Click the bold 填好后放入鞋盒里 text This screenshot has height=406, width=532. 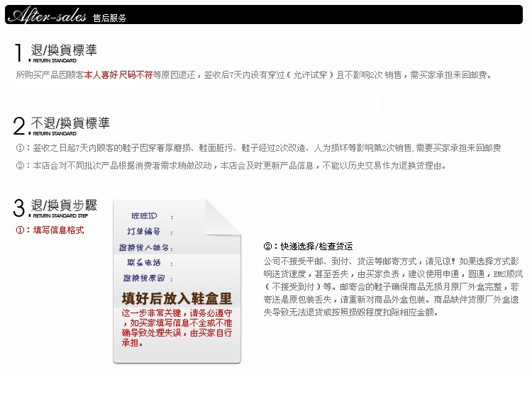click(177, 298)
